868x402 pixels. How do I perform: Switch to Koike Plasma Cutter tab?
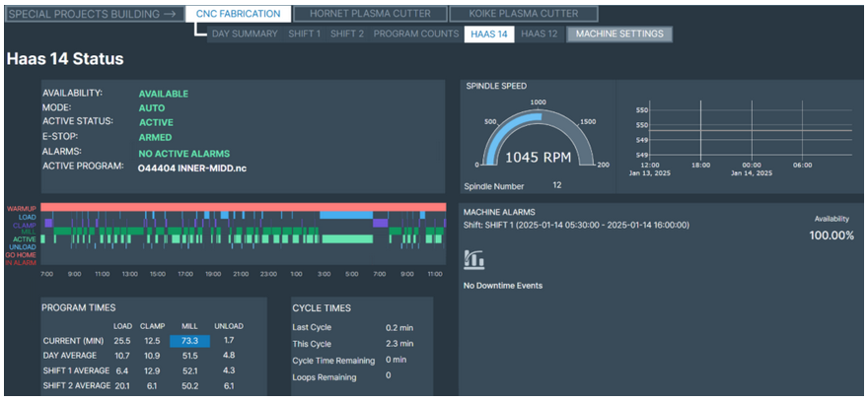tap(523, 14)
